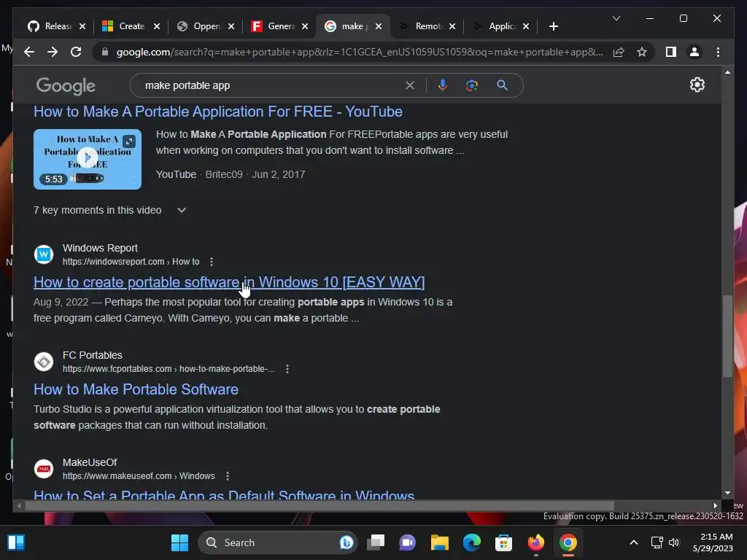Start voice search with microphone
The image size is (747, 560).
click(x=443, y=85)
